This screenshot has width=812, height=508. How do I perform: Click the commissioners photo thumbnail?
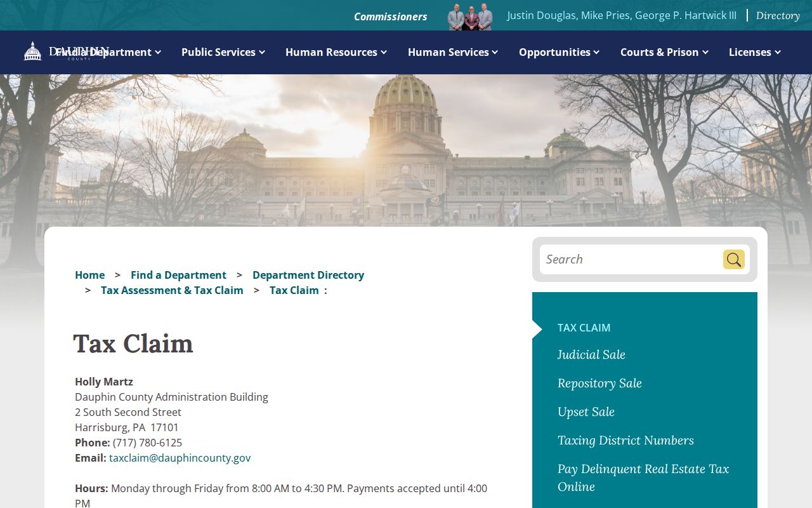470,17
